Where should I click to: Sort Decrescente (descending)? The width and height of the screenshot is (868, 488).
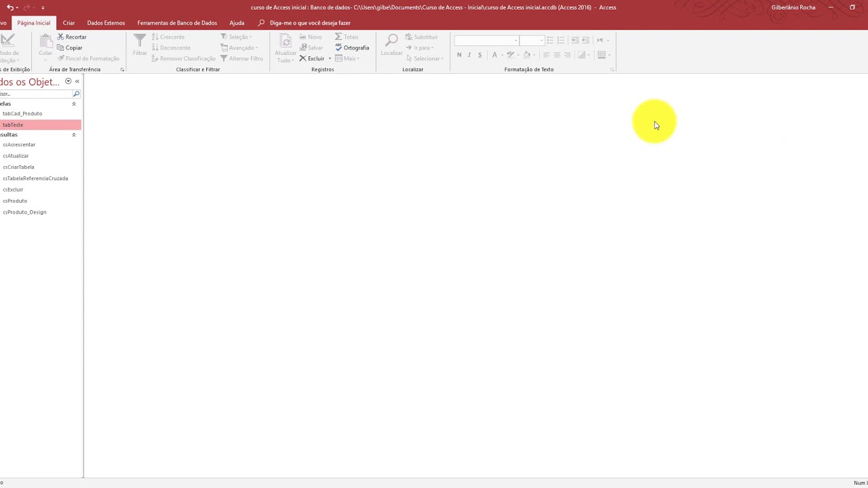[x=171, y=47]
